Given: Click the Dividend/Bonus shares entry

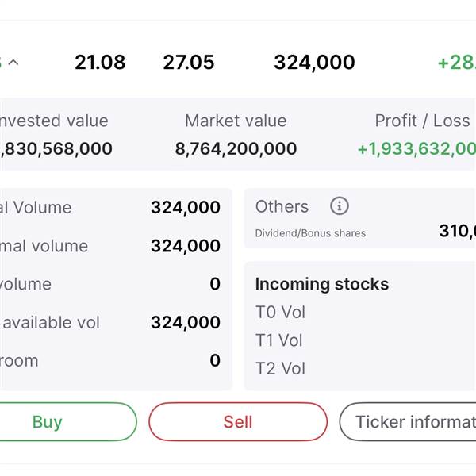Looking at the screenshot, I should click(310, 233).
